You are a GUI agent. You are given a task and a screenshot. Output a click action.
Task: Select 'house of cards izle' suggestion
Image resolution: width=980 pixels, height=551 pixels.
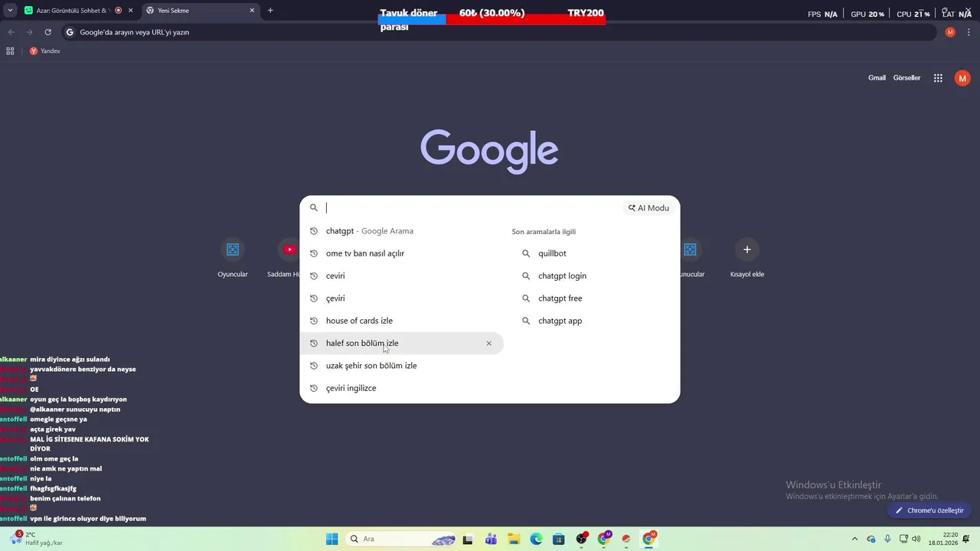[401, 321]
